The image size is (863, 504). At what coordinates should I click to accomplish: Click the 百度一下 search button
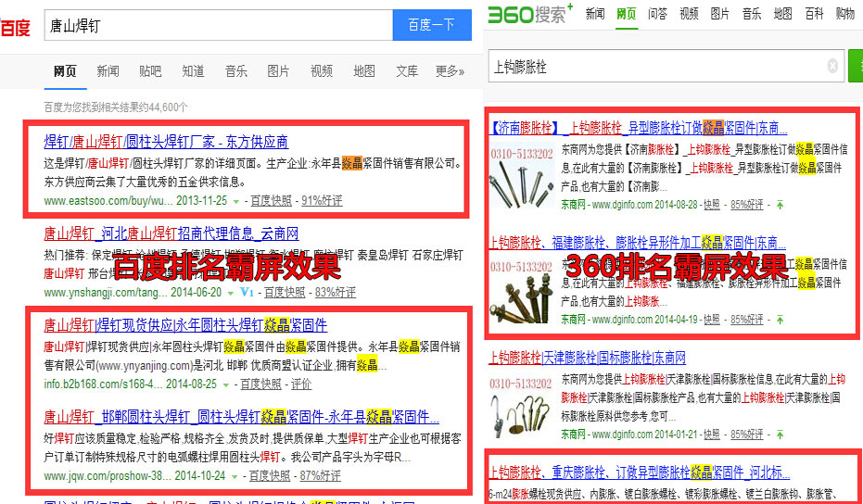click(431, 25)
